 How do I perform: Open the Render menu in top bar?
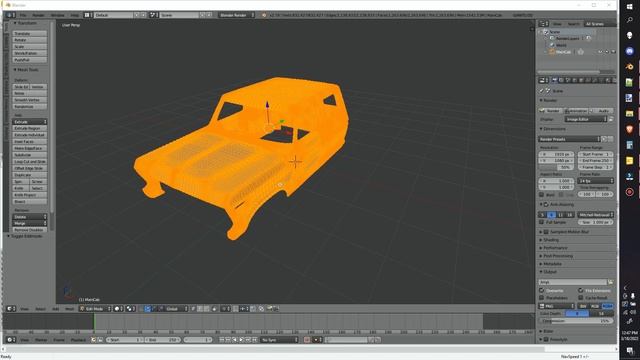point(38,15)
